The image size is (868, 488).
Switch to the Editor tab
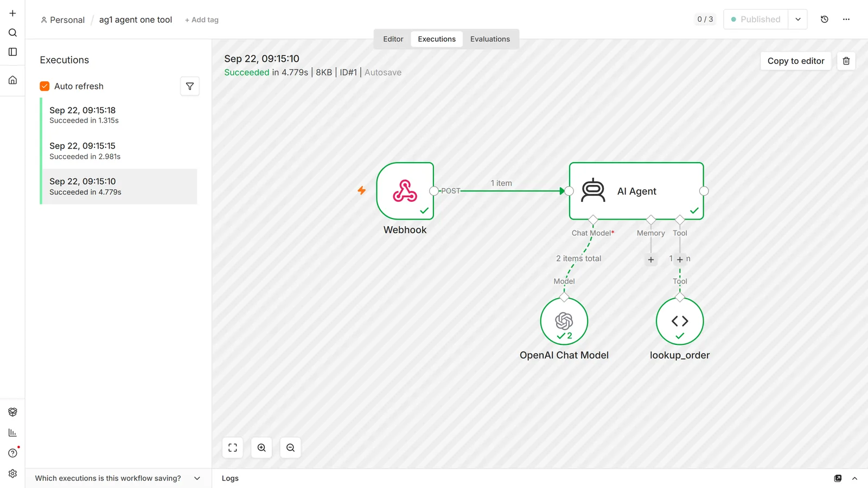(x=393, y=39)
